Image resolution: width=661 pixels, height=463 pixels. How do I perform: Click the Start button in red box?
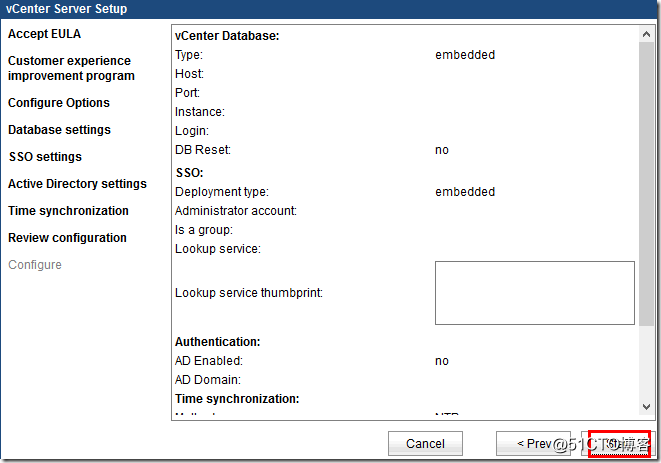tap(619, 444)
